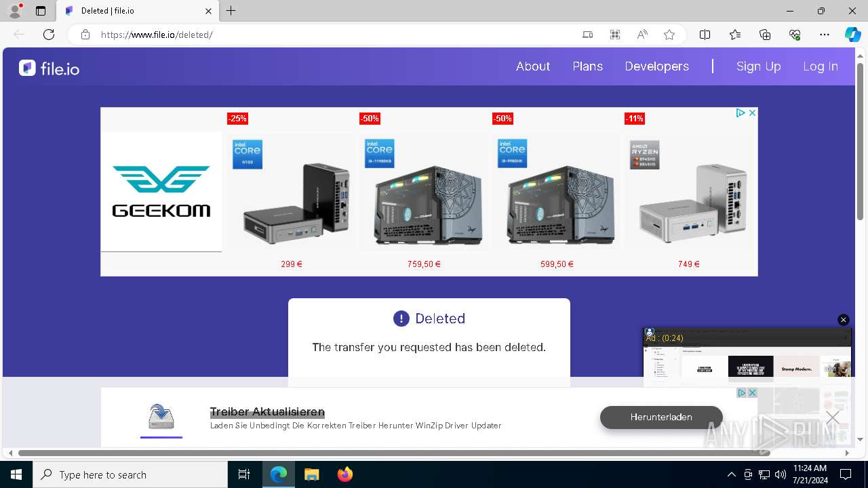The width and height of the screenshot is (868, 488).
Task: Click the -25% discount badge
Action: pyautogui.click(x=237, y=119)
